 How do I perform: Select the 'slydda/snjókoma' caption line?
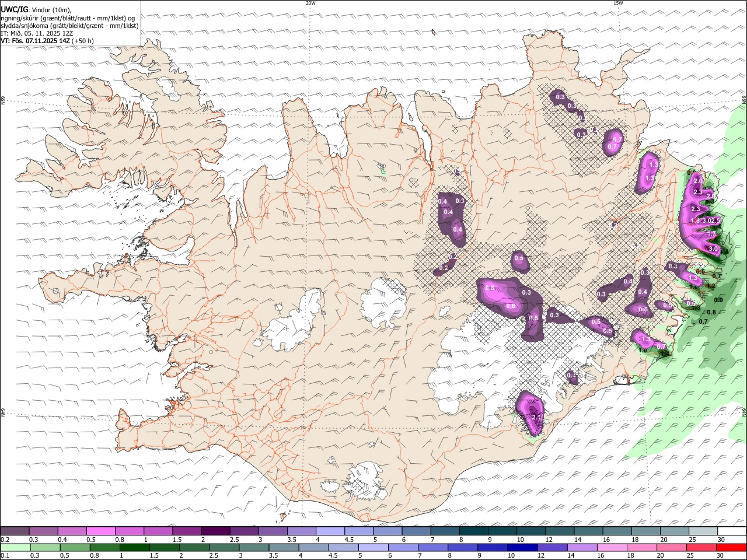(69, 26)
